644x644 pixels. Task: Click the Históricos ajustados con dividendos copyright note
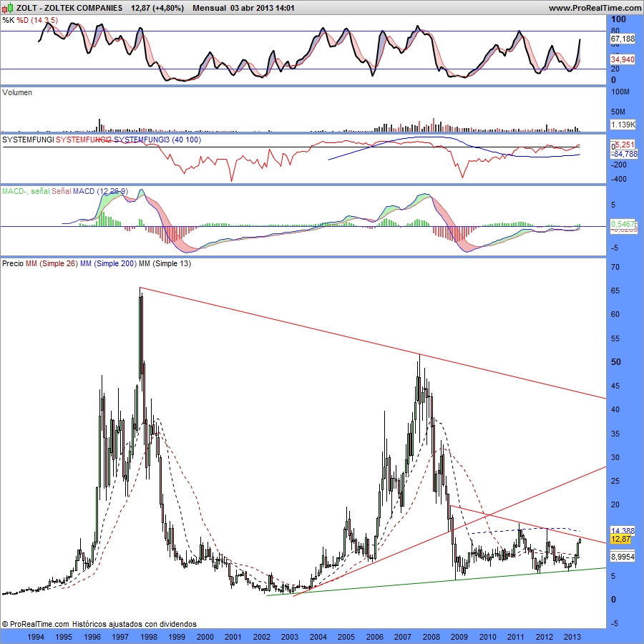(x=135, y=624)
